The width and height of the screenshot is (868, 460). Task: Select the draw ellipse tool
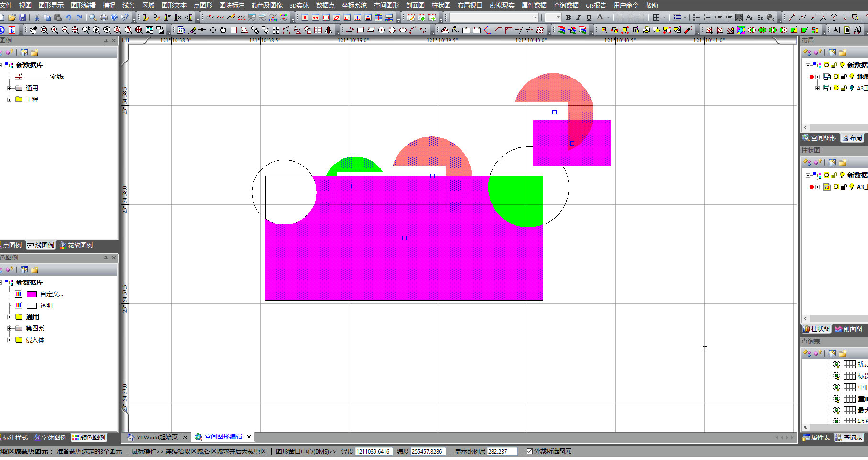[403, 30]
